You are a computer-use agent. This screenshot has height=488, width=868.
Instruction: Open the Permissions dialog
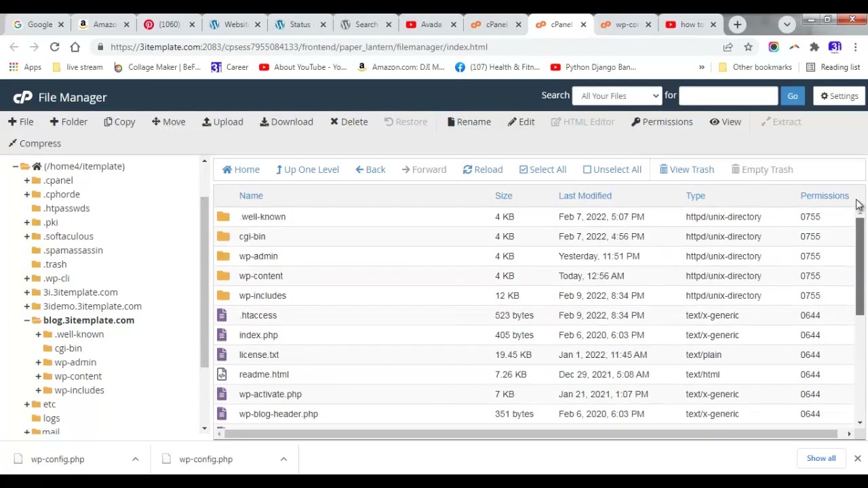tap(662, 122)
